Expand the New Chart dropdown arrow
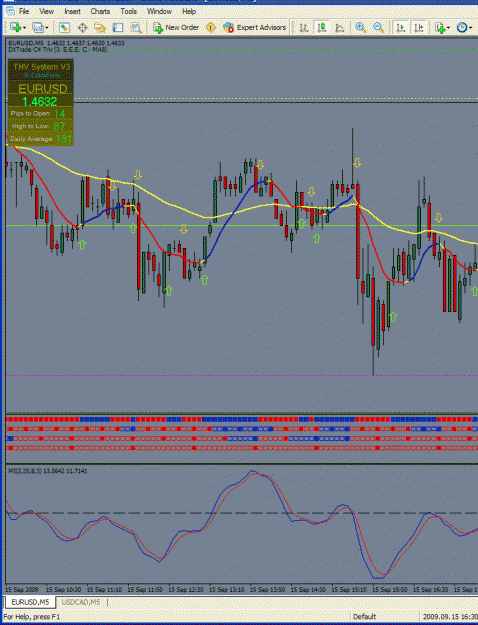The image size is (478, 625). coord(24,28)
